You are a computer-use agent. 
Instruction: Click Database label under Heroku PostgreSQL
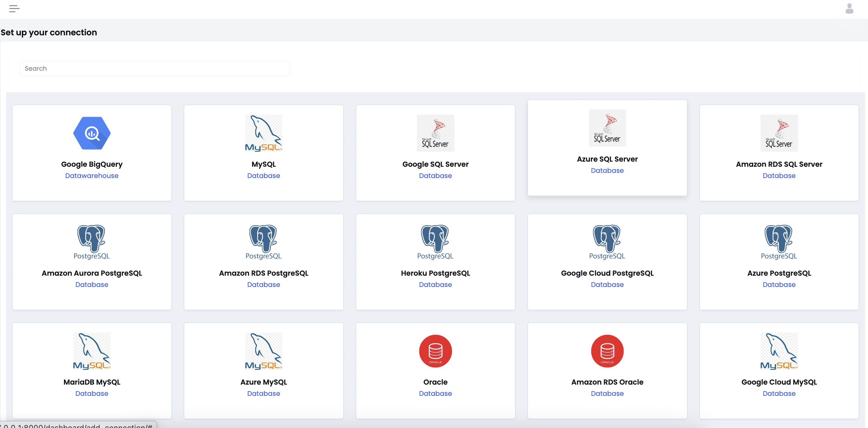(x=435, y=285)
